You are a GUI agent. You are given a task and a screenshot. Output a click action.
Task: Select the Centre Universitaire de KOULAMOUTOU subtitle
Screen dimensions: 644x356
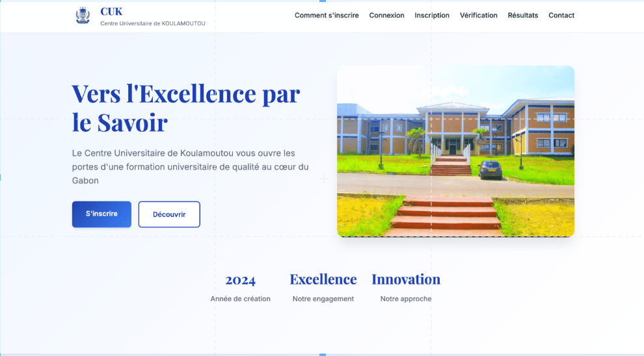tap(152, 23)
